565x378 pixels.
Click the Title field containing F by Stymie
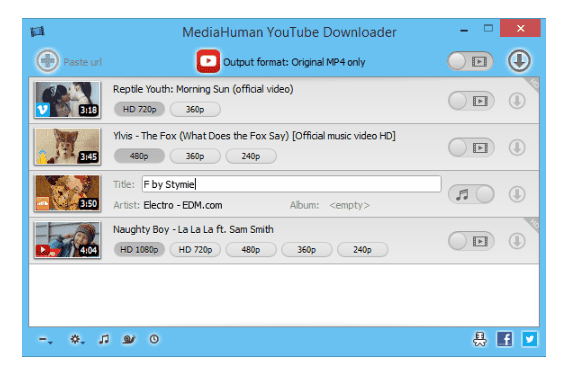click(292, 184)
